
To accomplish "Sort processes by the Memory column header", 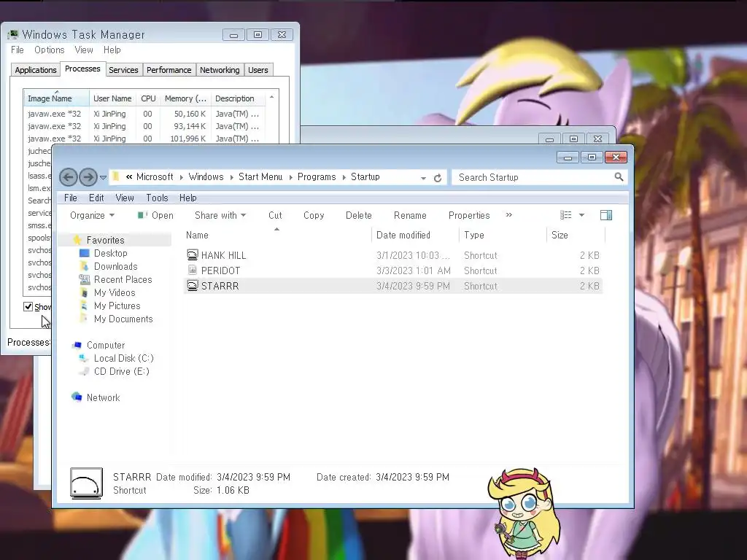I will (x=185, y=98).
